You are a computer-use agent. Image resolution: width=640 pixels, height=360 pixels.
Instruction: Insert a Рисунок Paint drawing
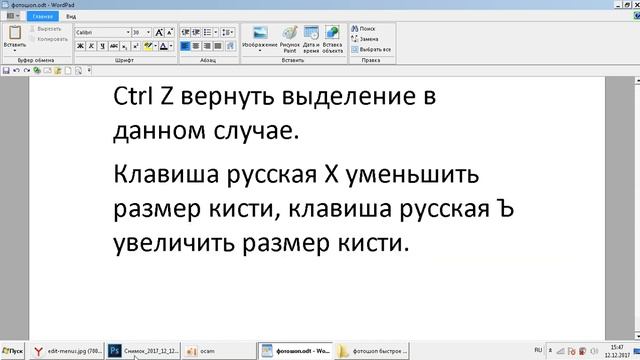290,39
